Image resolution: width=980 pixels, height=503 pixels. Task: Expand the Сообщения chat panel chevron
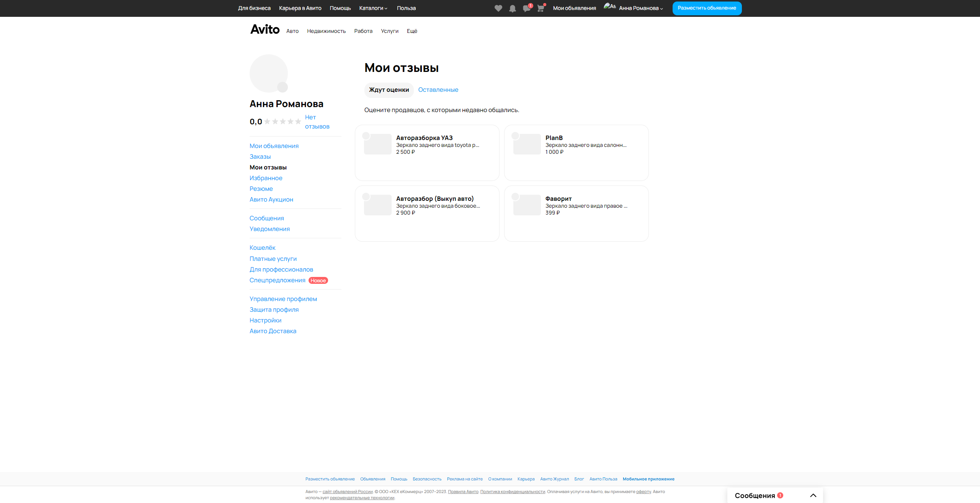(813, 495)
